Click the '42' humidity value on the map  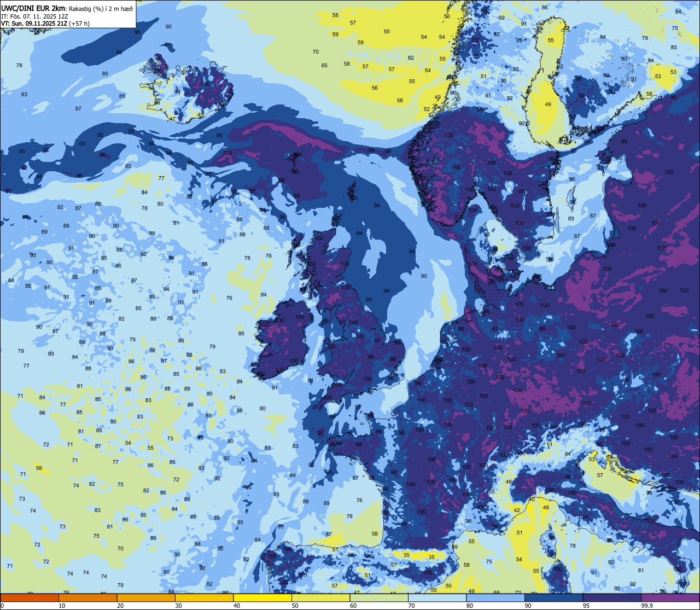[x=517, y=510]
